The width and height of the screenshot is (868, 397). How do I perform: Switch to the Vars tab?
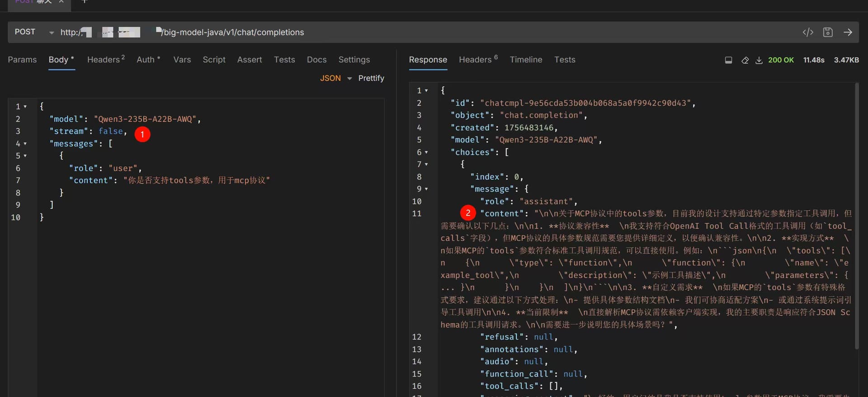tap(182, 60)
